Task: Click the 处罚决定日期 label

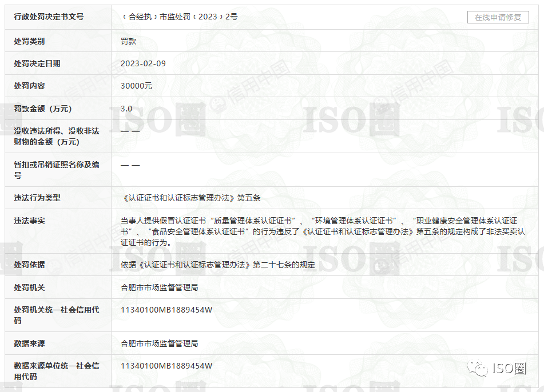Action: [x=37, y=63]
